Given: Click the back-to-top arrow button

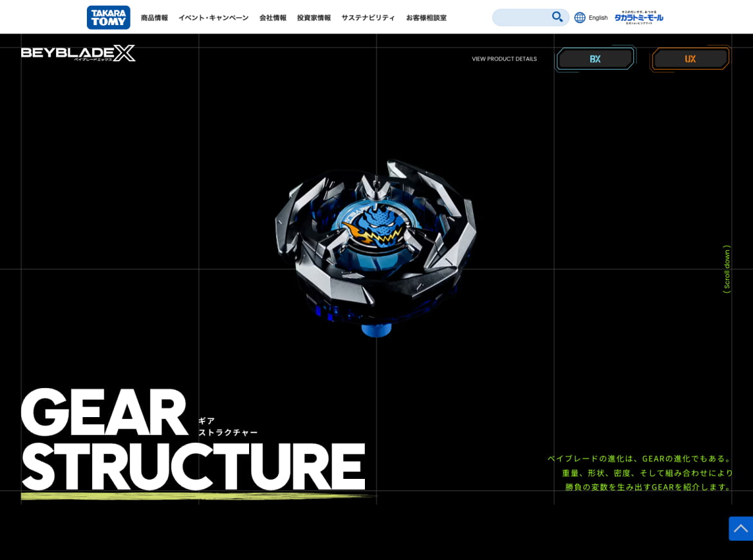Looking at the screenshot, I should point(741,529).
